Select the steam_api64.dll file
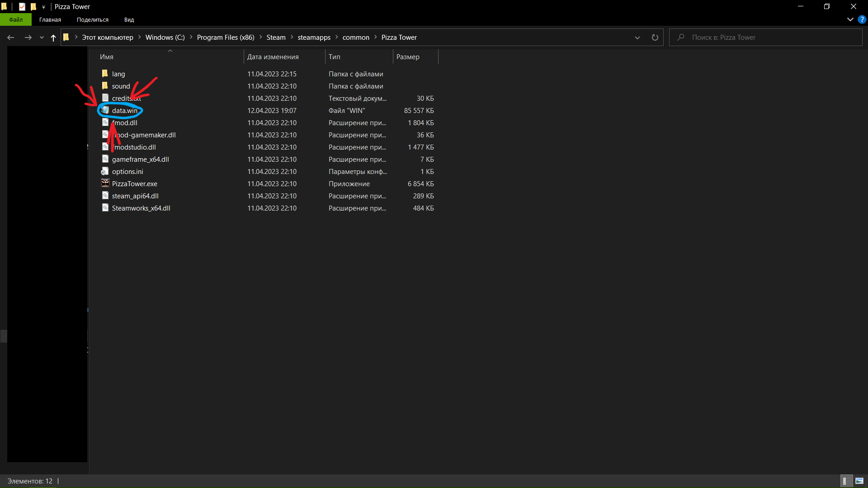 point(135,196)
